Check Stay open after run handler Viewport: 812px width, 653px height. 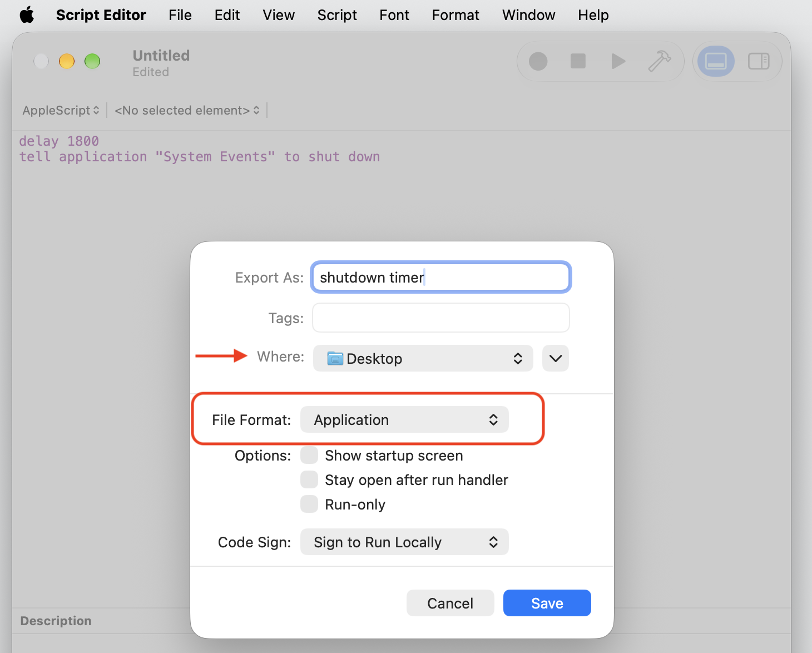pyautogui.click(x=309, y=479)
